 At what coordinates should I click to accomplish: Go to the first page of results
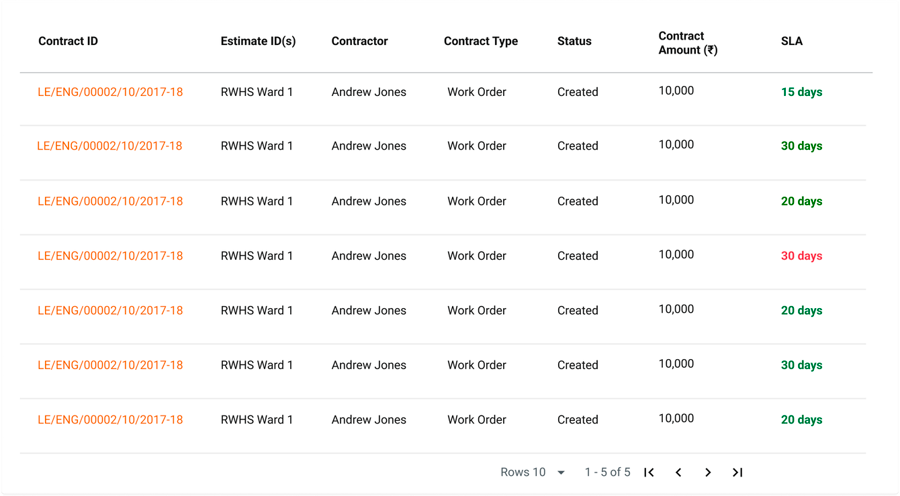tap(649, 472)
